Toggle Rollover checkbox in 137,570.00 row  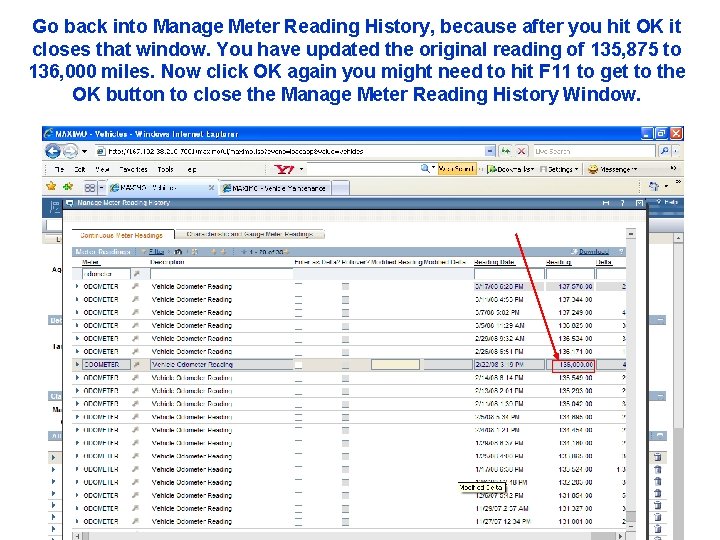345,287
